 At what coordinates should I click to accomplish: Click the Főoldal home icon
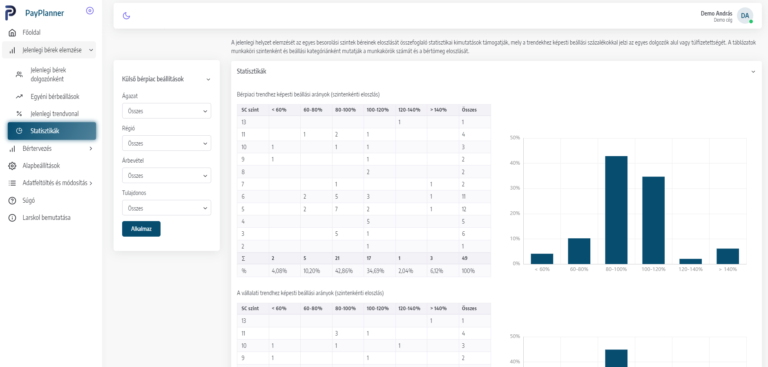click(x=12, y=33)
